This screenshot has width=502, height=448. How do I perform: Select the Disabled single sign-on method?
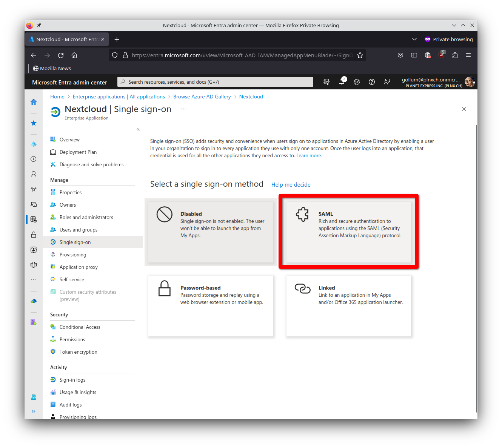tap(211, 232)
